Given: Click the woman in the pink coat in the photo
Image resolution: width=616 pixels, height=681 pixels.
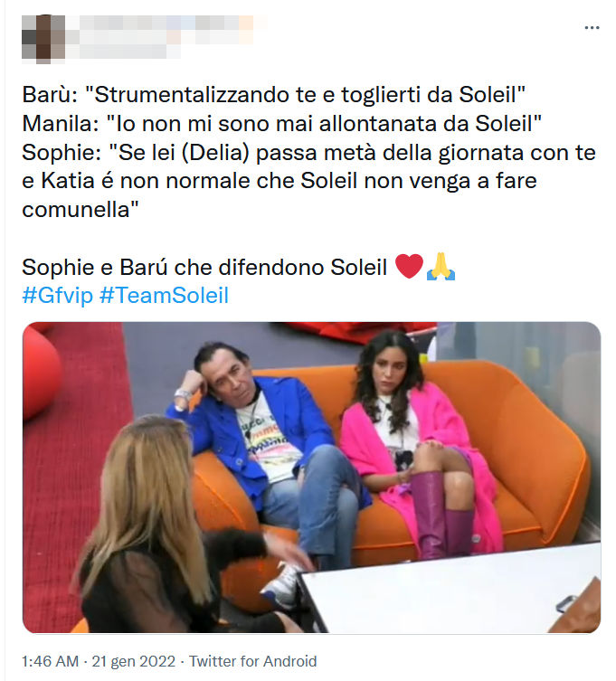Looking at the screenshot, I should tap(417, 443).
